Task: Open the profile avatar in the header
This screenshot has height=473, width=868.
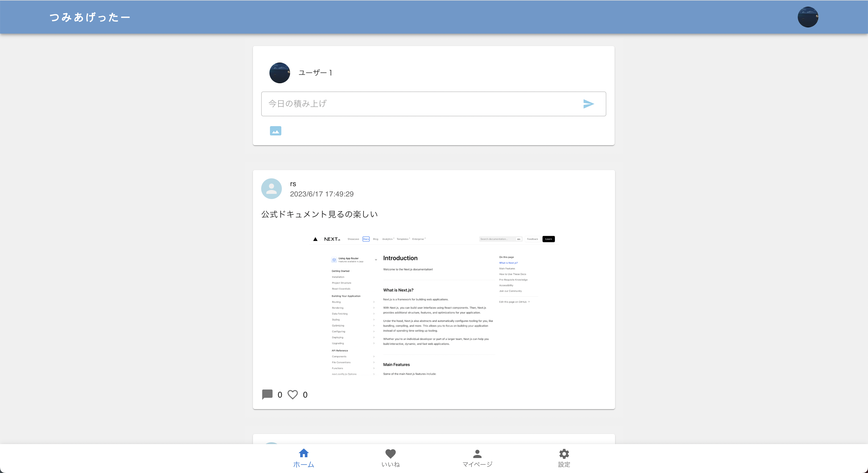Action: tap(808, 17)
